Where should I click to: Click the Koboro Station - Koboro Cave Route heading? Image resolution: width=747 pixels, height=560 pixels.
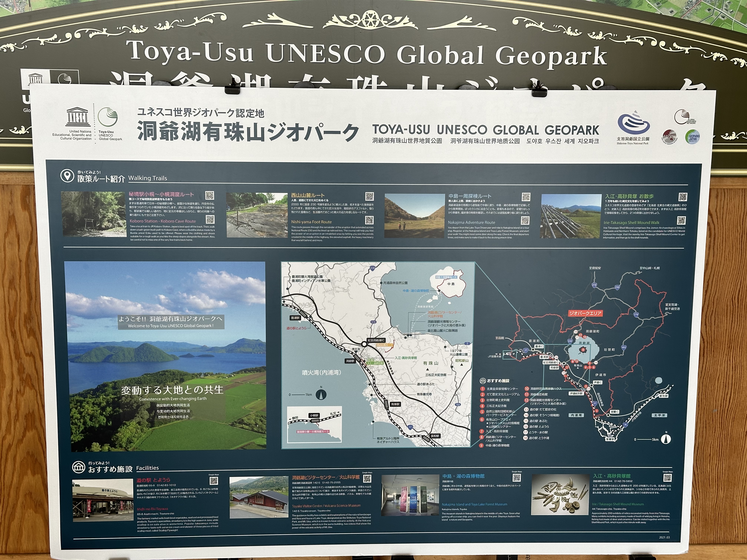click(x=163, y=221)
